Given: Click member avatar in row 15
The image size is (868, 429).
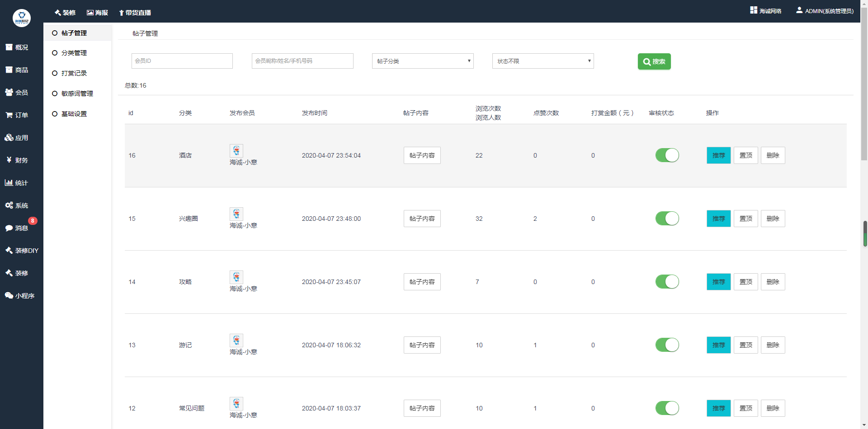Looking at the screenshot, I should [236, 214].
